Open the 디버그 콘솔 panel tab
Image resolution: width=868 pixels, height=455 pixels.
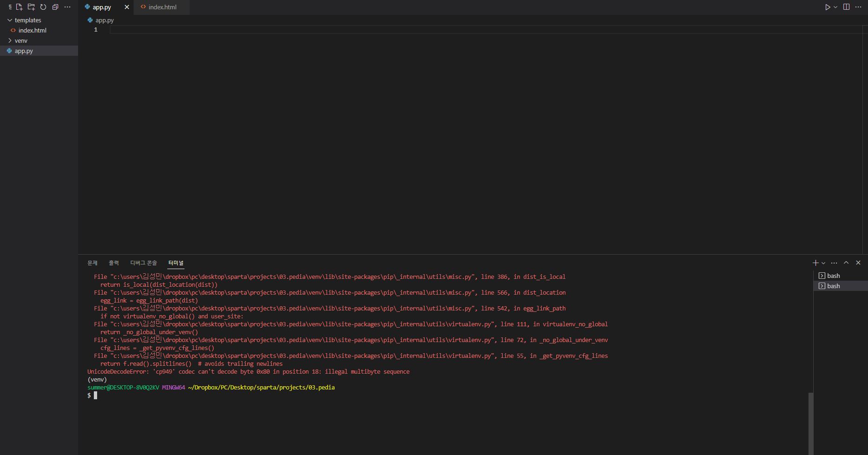pyautogui.click(x=144, y=263)
